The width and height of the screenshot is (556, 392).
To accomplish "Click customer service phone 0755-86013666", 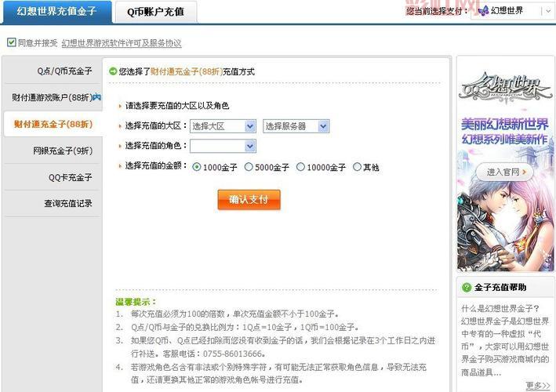I will 233,354.
